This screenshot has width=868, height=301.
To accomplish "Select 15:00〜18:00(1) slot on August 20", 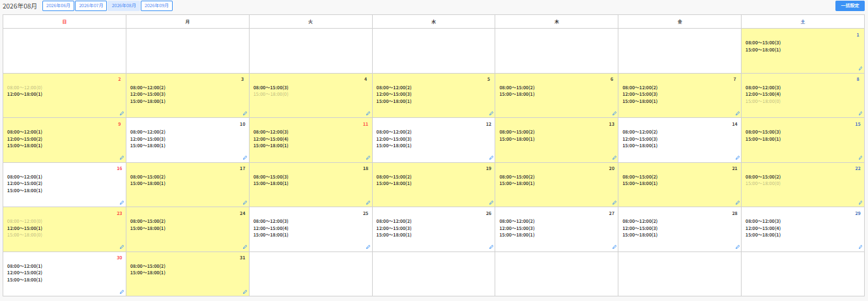I will pyautogui.click(x=517, y=184).
